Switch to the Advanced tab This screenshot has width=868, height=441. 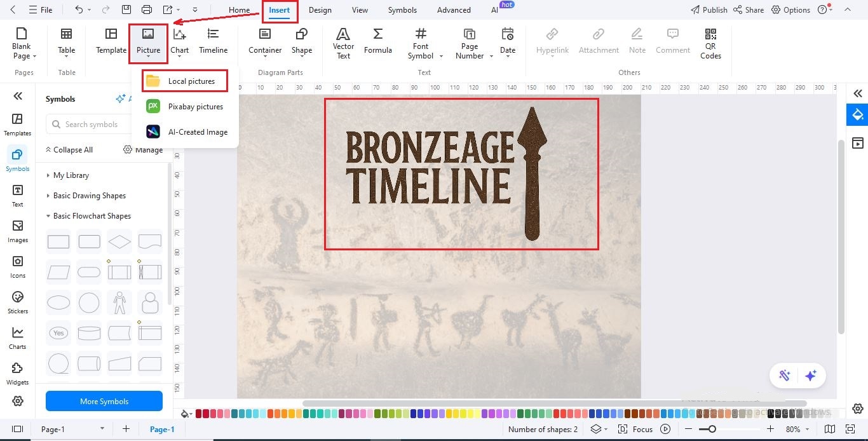click(454, 10)
